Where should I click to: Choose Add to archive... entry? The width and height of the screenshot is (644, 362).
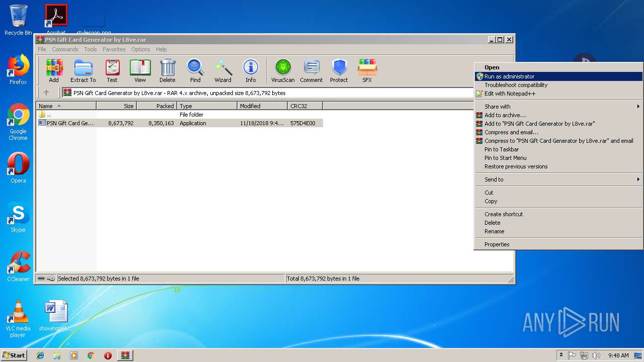coord(558,115)
